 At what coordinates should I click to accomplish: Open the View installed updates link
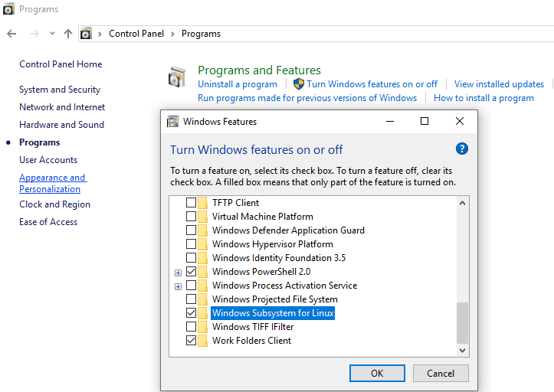(499, 84)
